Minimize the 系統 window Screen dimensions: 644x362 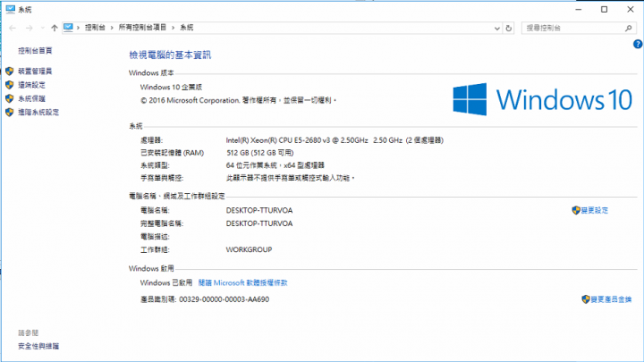click(579, 9)
